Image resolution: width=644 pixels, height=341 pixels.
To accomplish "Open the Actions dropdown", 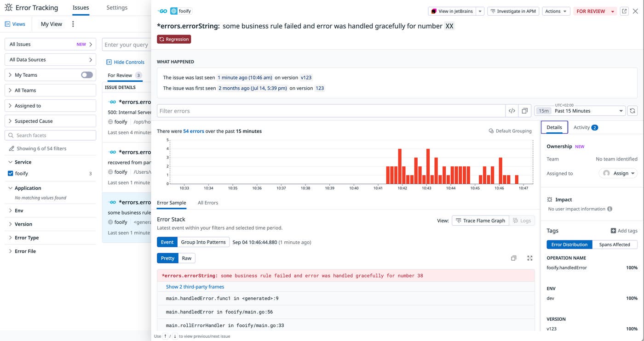I will 556,11.
